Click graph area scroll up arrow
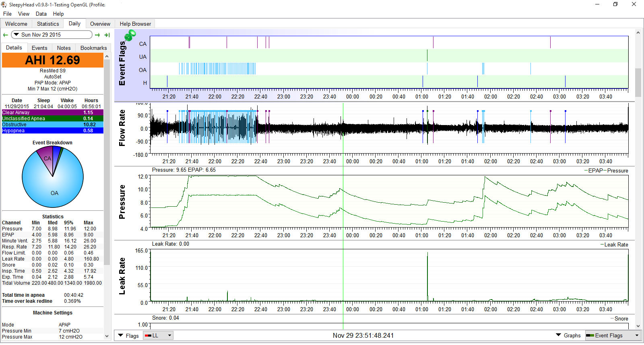The height and width of the screenshot is (345, 644). (638, 33)
